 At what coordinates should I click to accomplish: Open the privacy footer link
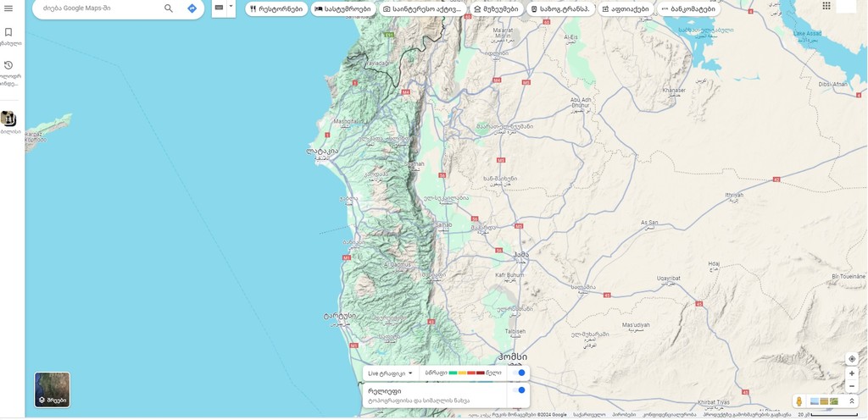[669, 414]
